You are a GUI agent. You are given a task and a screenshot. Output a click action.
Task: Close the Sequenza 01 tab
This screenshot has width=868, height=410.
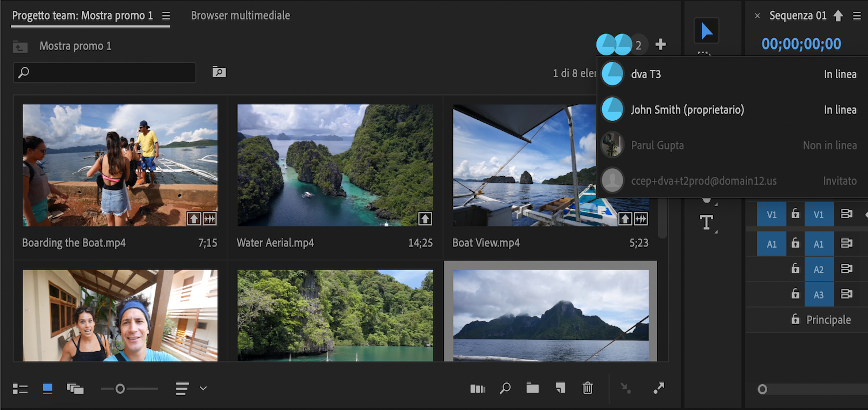pos(757,16)
